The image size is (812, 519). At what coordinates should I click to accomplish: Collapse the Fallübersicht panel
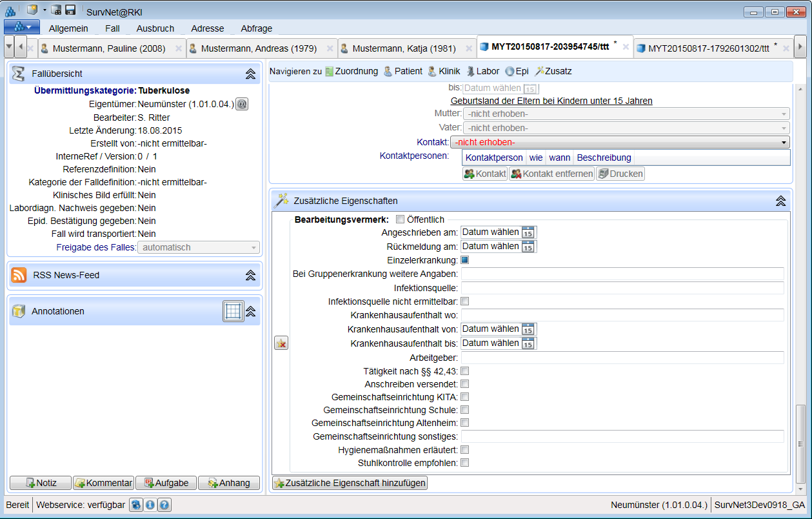point(251,74)
